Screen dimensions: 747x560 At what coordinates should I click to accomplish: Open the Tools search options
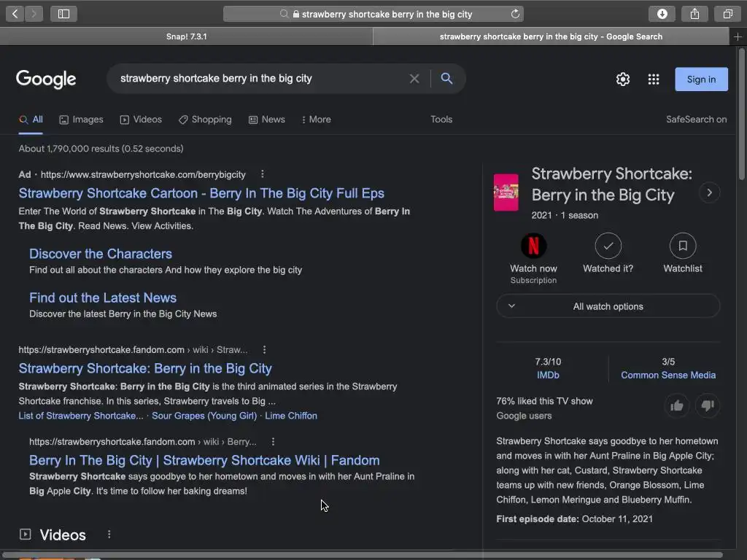point(441,120)
